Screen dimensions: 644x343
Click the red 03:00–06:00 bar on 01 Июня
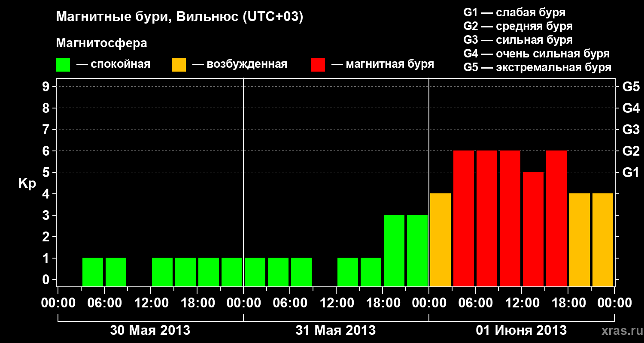coord(464,219)
